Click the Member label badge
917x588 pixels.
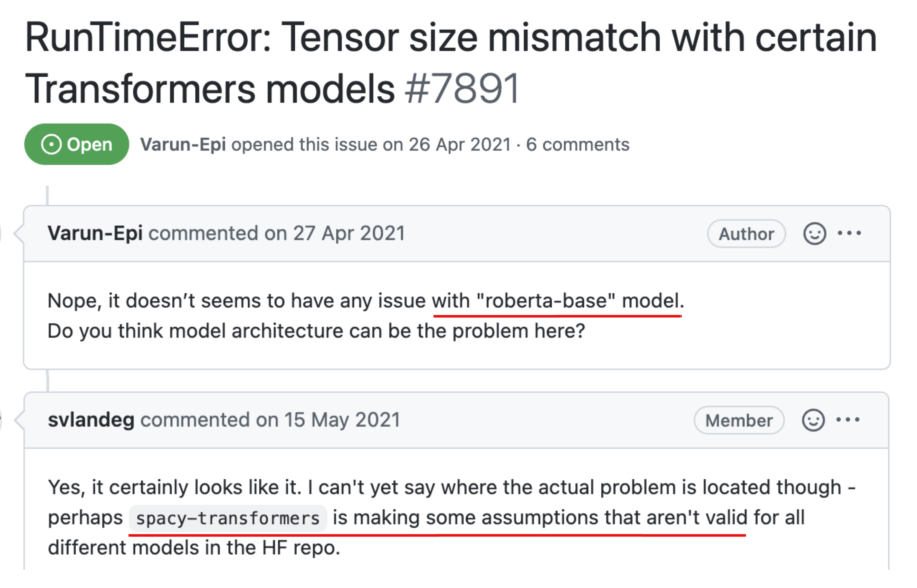(x=738, y=420)
